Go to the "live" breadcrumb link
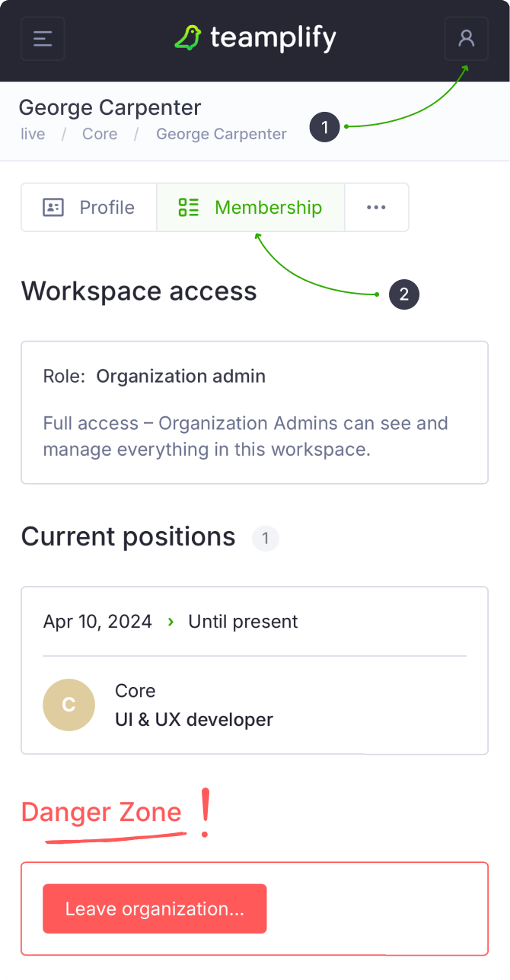510x980 pixels. tap(32, 135)
